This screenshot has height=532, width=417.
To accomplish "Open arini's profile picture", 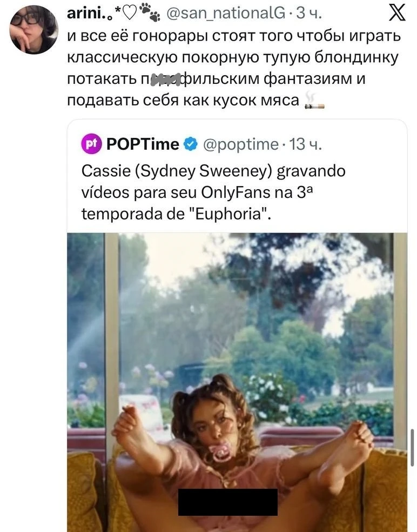I will tap(33, 30).
